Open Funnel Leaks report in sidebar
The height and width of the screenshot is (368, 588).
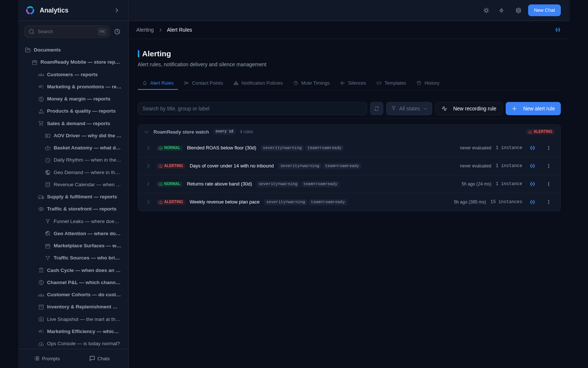[x=83, y=222]
